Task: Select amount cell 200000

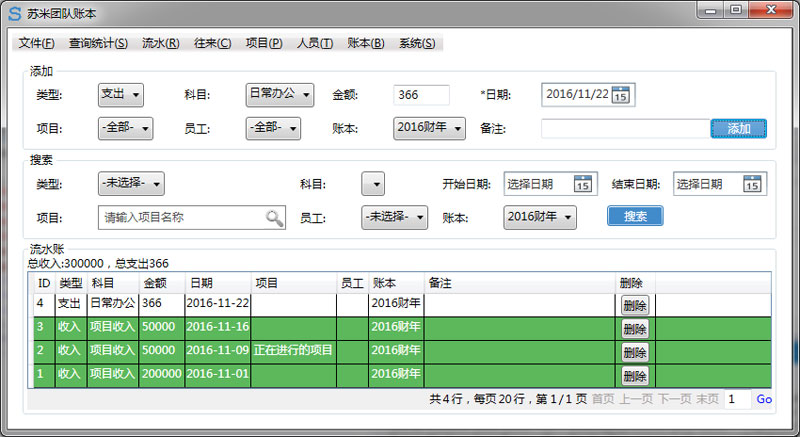Action: (161, 374)
